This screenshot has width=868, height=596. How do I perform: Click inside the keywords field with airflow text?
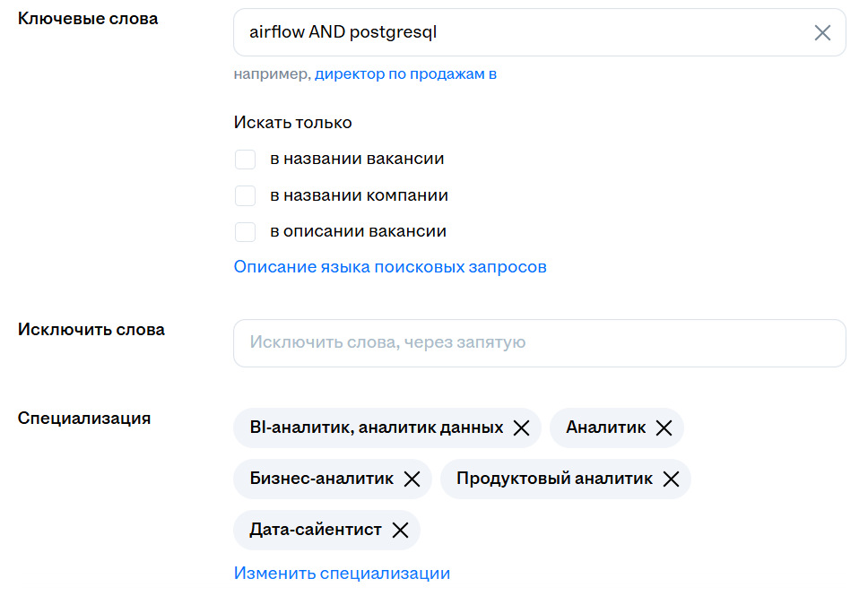click(520, 33)
